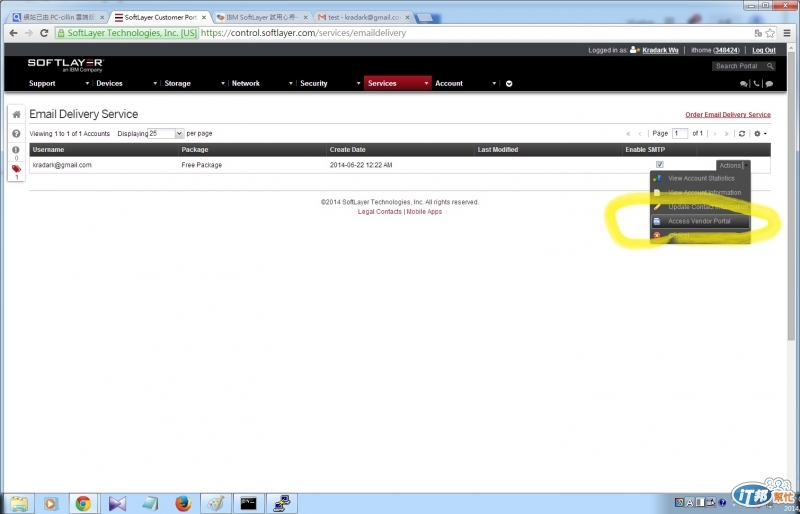
Task: Open the Kradark Wu profile link
Action: (x=660, y=50)
